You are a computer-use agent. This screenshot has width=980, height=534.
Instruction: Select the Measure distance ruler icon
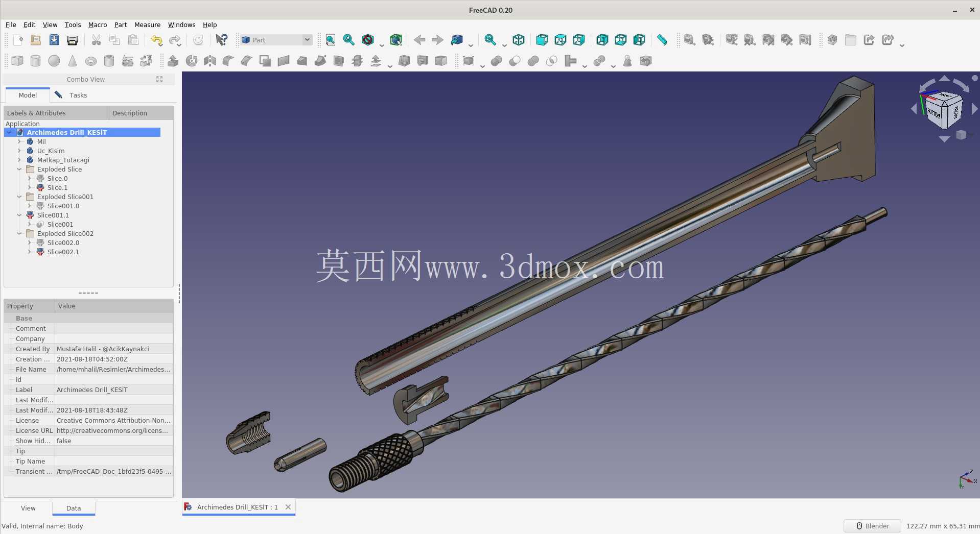click(x=662, y=40)
